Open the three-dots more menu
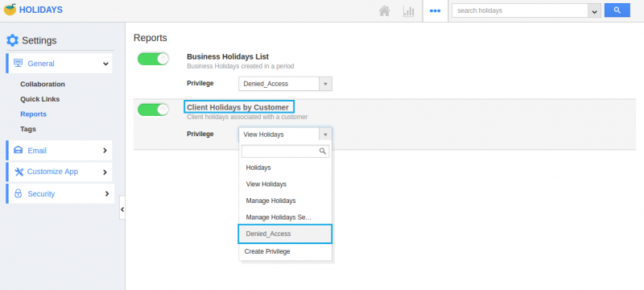Viewport: 644px width, 290px height. point(435,11)
